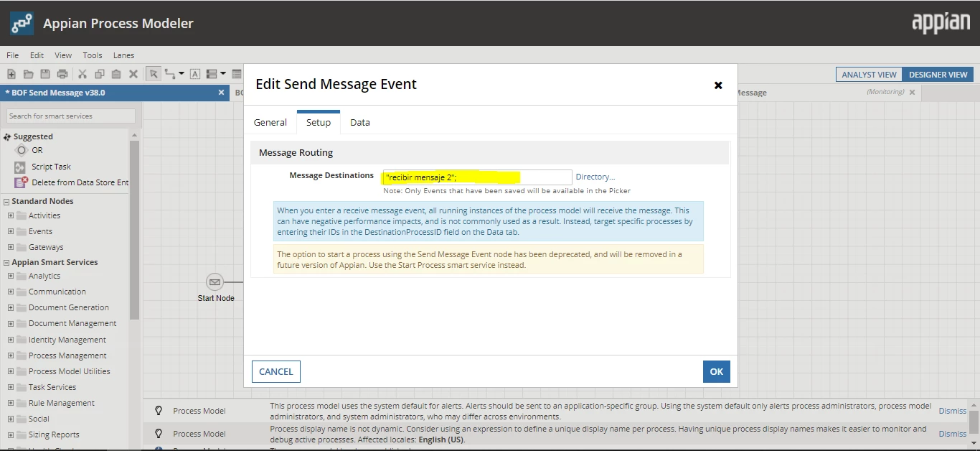Viewport: 980px width, 451px height.
Task: Select the connector line tool
Action: (170, 74)
